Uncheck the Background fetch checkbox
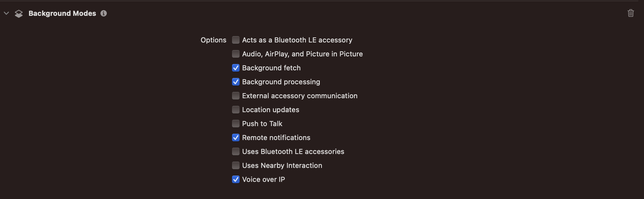The image size is (644, 199). (236, 68)
